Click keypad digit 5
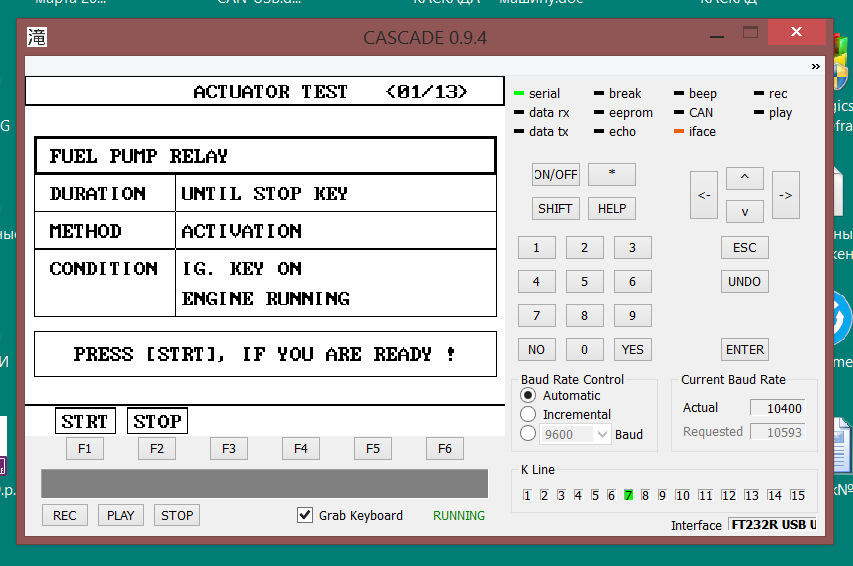The image size is (853, 566). 584,281
